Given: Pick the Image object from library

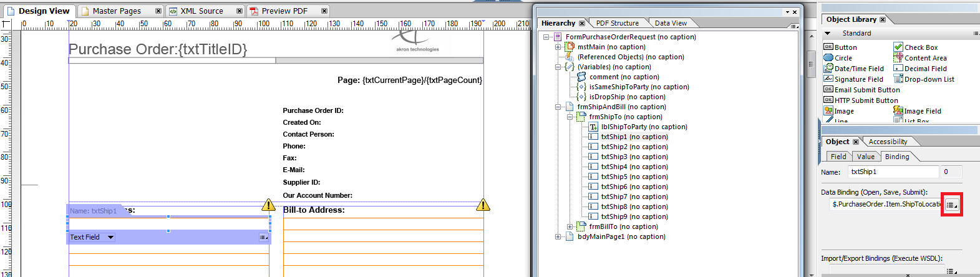Looking at the screenshot, I should click(x=839, y=111).
